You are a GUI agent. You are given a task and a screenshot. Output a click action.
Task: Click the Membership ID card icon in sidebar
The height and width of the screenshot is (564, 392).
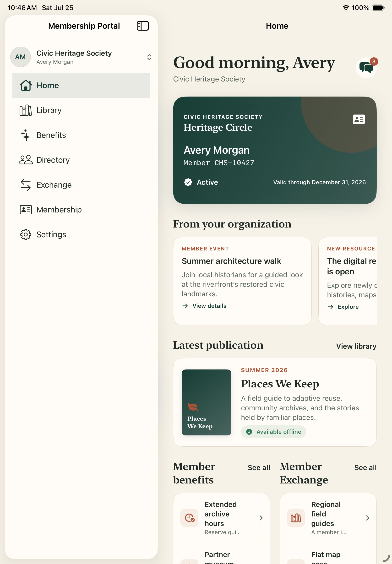(26, 210)
